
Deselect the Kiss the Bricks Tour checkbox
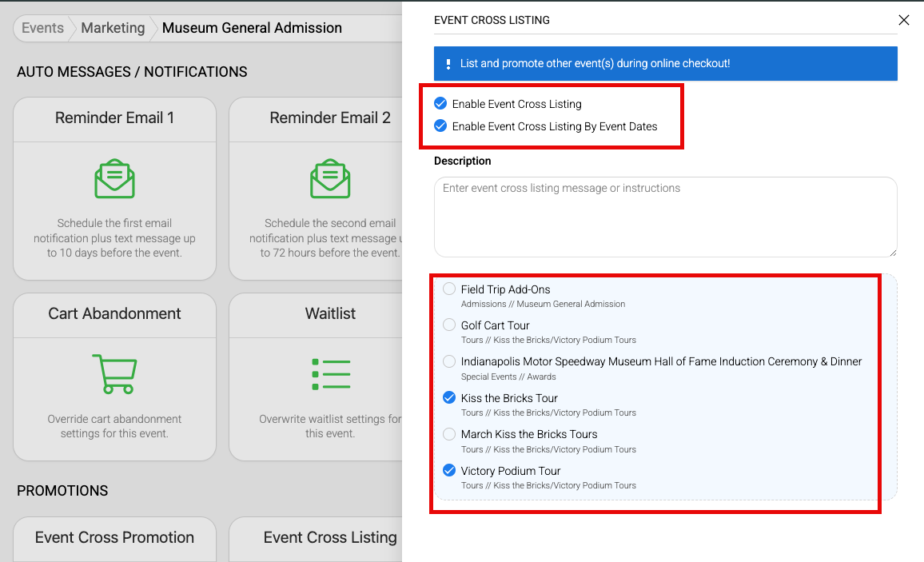(x=449, y=397)
